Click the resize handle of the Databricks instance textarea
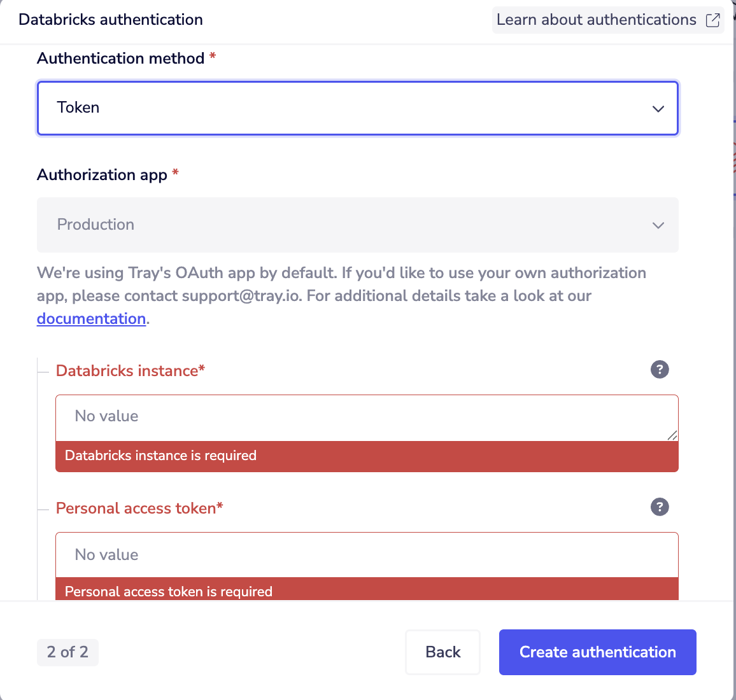This screenshot has height=700, width=736. [x=672, y=435]
